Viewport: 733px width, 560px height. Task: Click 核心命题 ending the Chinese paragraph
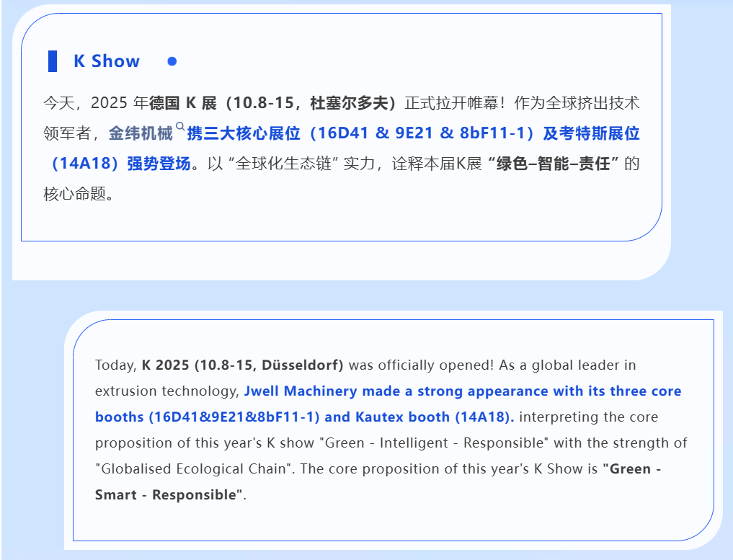73,195
